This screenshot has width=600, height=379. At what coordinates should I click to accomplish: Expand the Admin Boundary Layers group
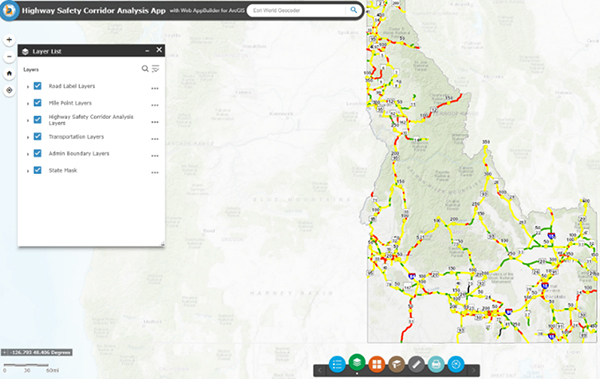pyautogui.click(x=28, y=154)
